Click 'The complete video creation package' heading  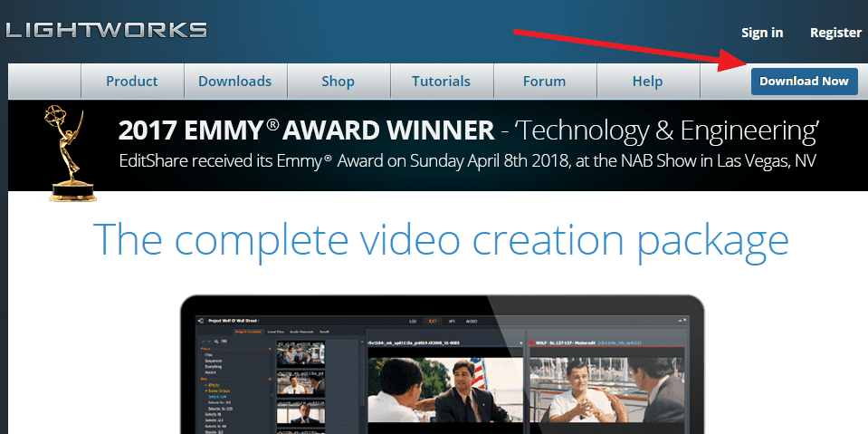tap(441, 237)
